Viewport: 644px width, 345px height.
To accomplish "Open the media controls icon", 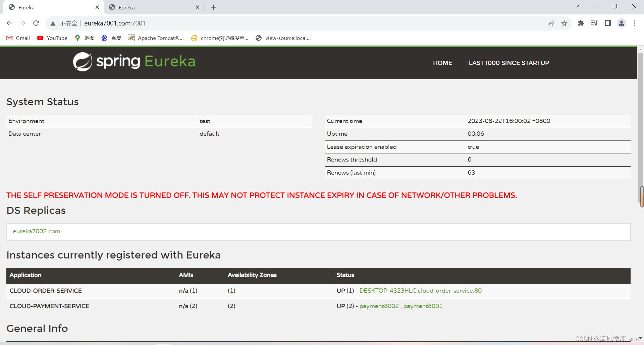I will [594, 23].
